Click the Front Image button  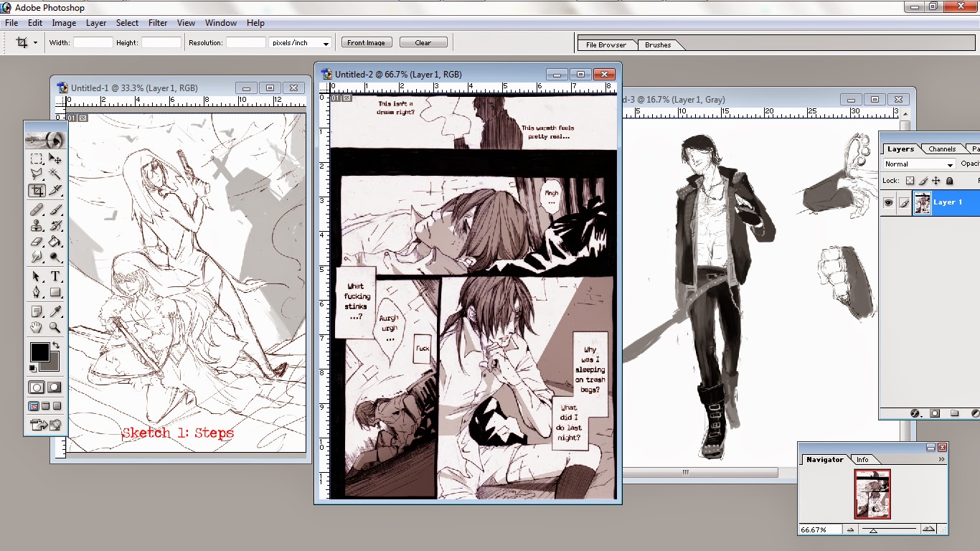[366, 43]
